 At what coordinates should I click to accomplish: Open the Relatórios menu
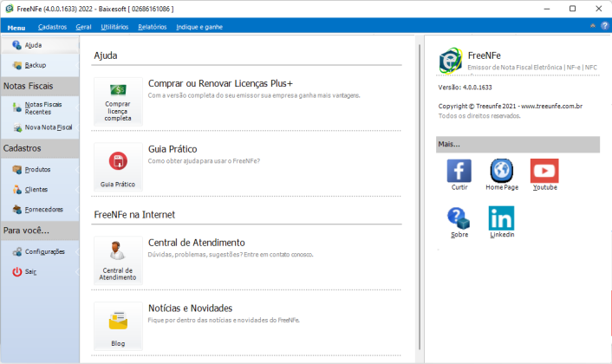(153, 27)
